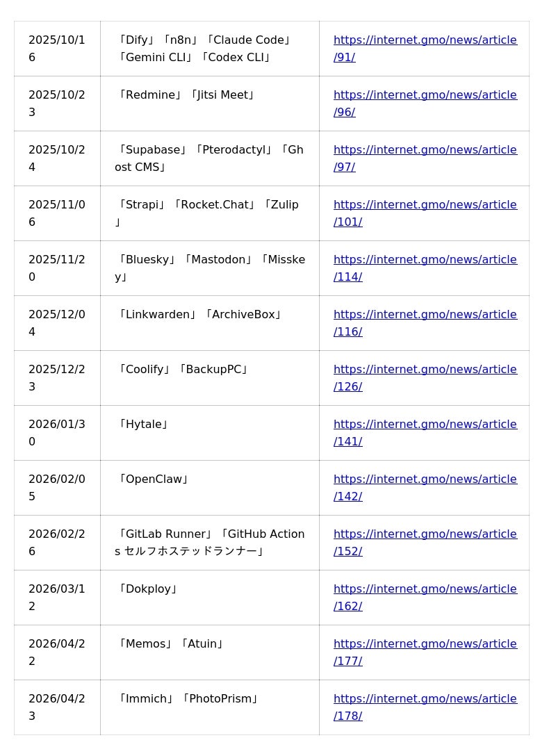
Task: Open the article /96/ link
Action: pyautogui.click(x=425, y=95)
